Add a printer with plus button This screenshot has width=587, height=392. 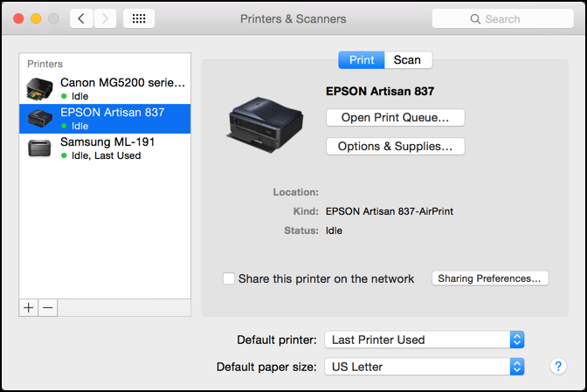point(29,308)
